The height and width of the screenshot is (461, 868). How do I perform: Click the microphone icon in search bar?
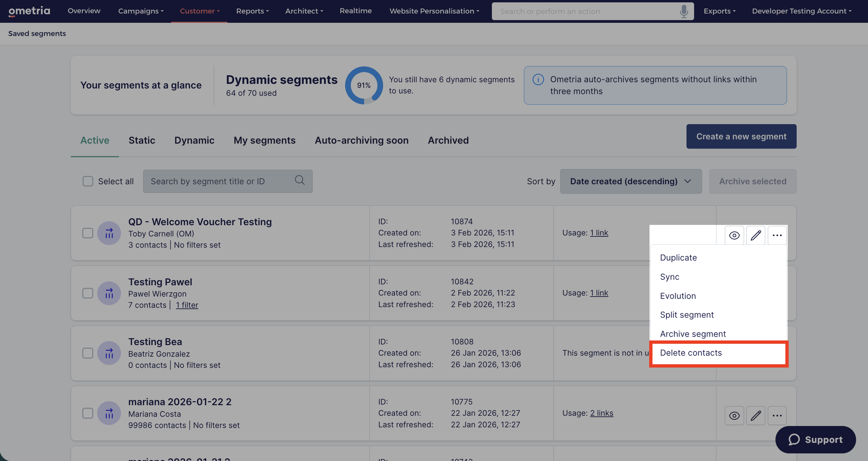point(684,12)
